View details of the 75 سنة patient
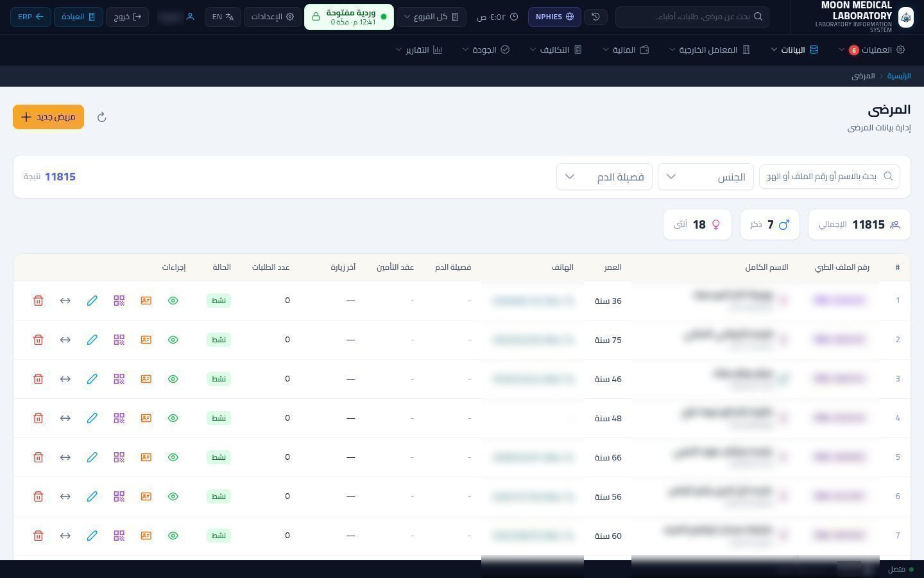This screenshot has height=578, width=924. (x=173, y=340)
